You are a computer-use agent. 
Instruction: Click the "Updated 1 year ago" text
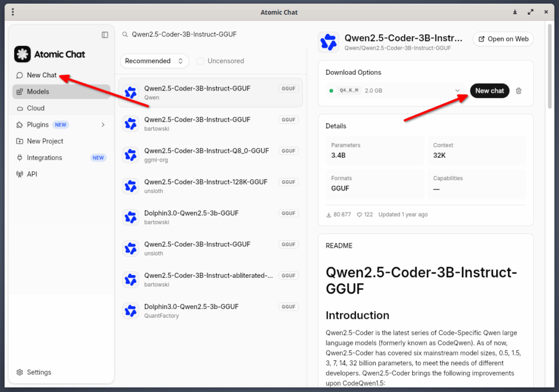click(x=403, y=215)
